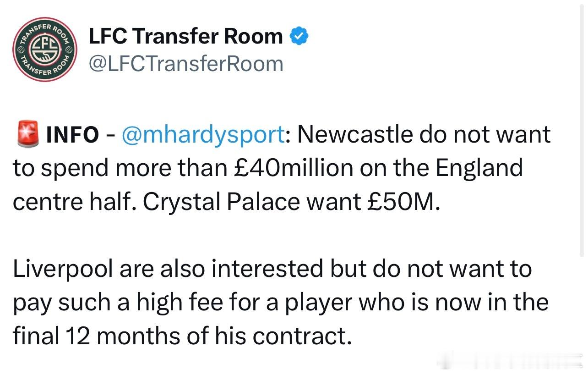The width and height of the screenshot is (588, 375).
Task: Click the blue verified checkmark badge
Action: point(299,36)
